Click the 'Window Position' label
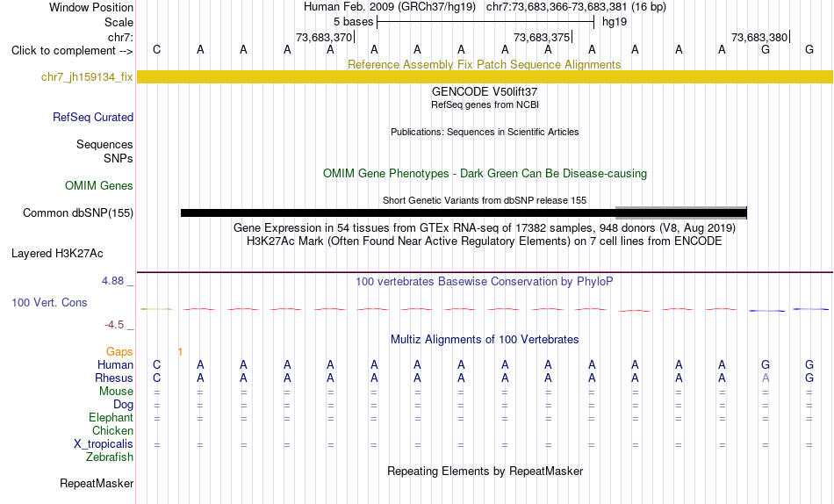The image size is (834, 504). [91, 7]
